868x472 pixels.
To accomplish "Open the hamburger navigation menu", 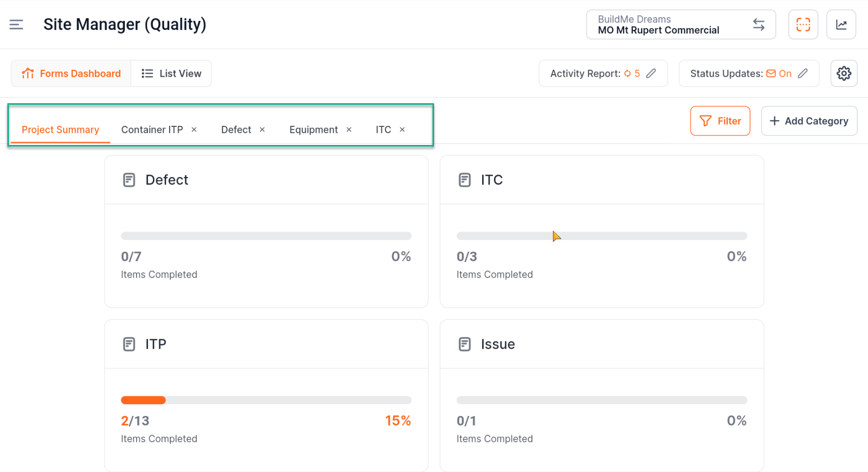I will [16, 25].
